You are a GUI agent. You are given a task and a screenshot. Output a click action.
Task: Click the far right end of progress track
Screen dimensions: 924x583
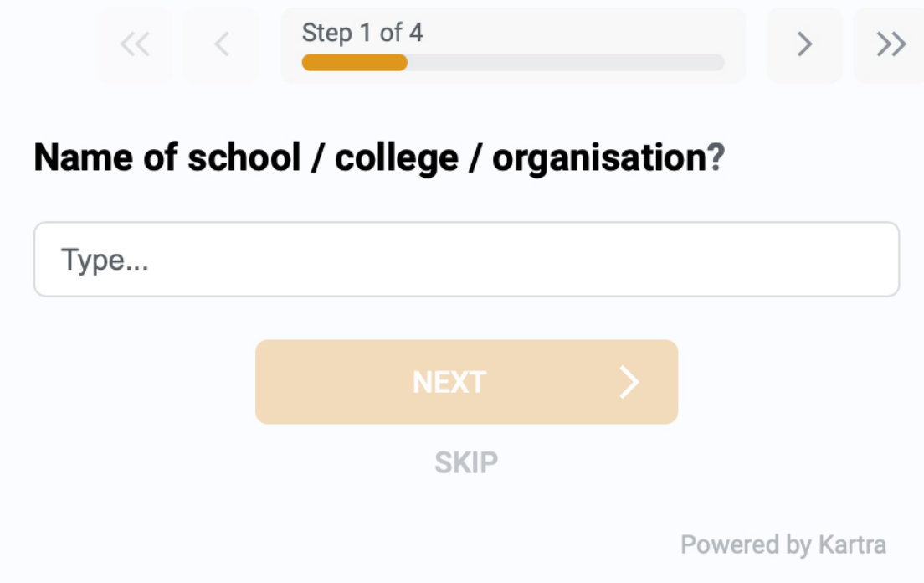[x=717, y=63]
